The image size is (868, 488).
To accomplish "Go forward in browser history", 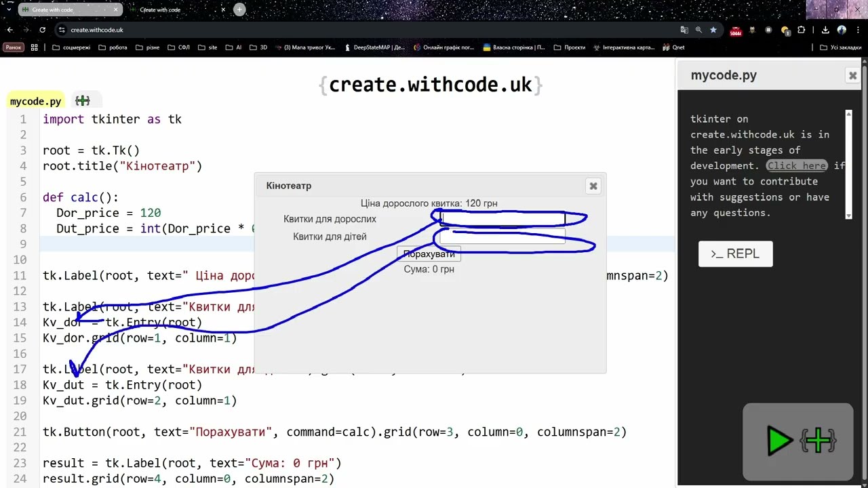I will (x=26, y=30).
